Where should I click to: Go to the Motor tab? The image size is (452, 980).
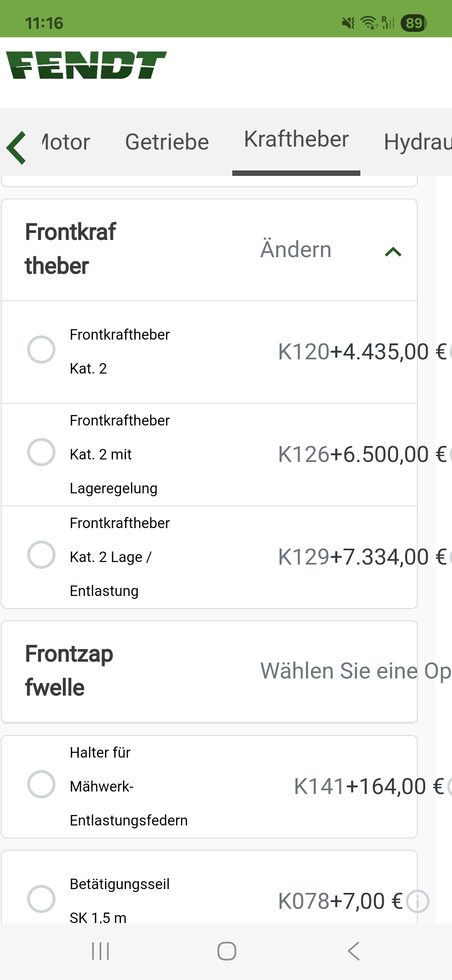point(66,142)
